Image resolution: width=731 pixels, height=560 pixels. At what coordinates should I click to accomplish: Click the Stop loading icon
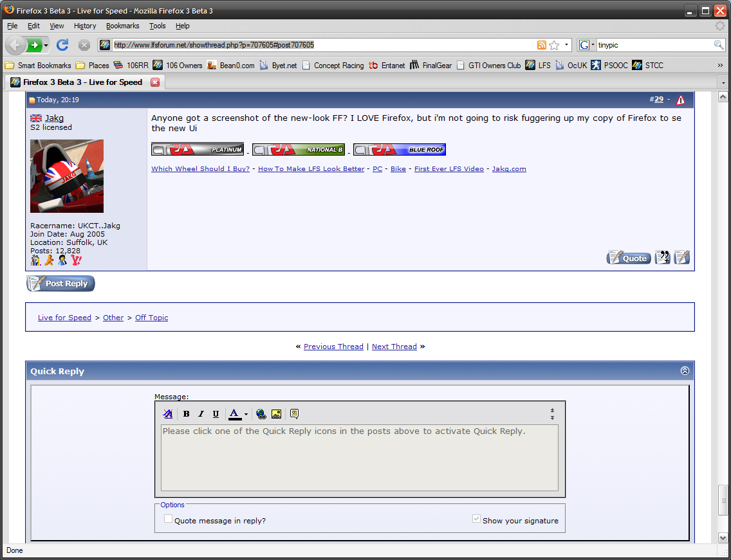[x=84, y=45]
